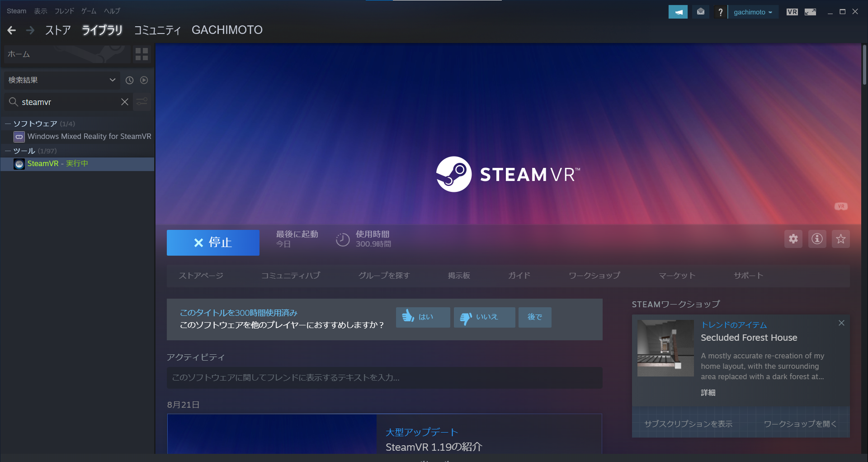Open マーケット link
Screen dimensions: 868x462
click(677, 276)
